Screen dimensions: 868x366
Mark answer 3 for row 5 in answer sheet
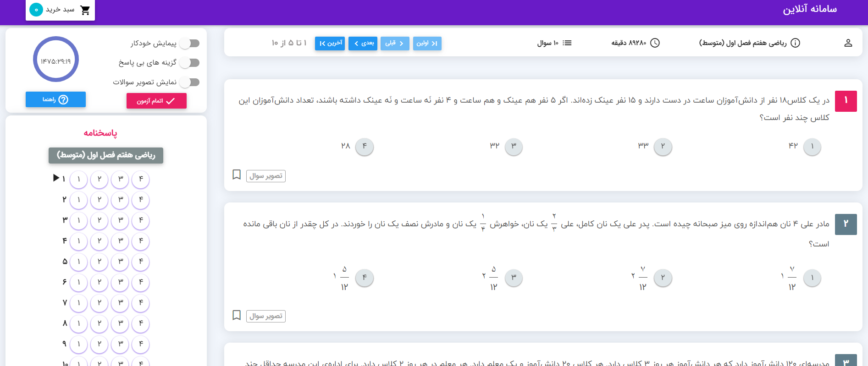click(120, 262)
